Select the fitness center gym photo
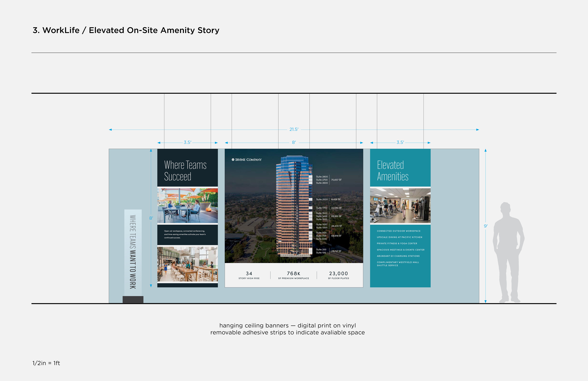588x381 pixels. coord(400,206)
